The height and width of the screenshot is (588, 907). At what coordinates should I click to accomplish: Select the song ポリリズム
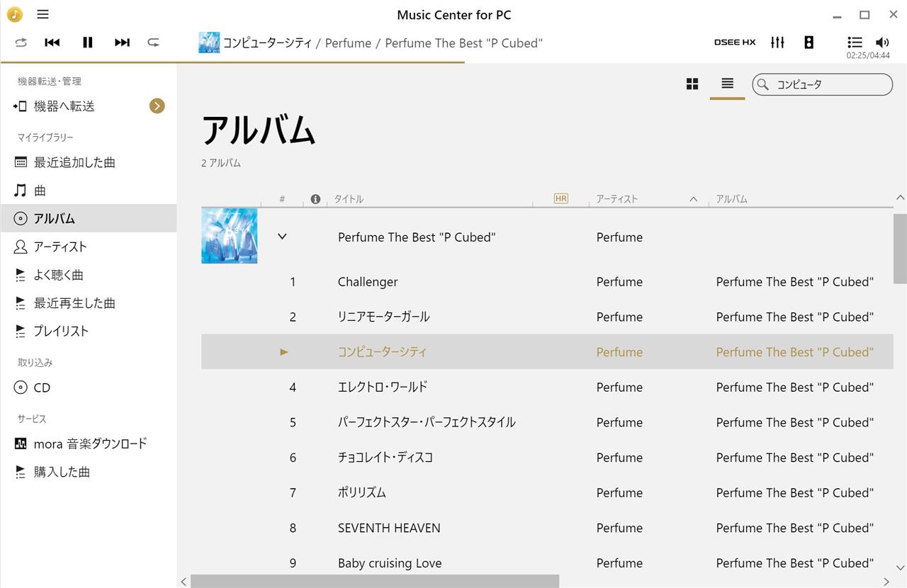pos(361,492)
